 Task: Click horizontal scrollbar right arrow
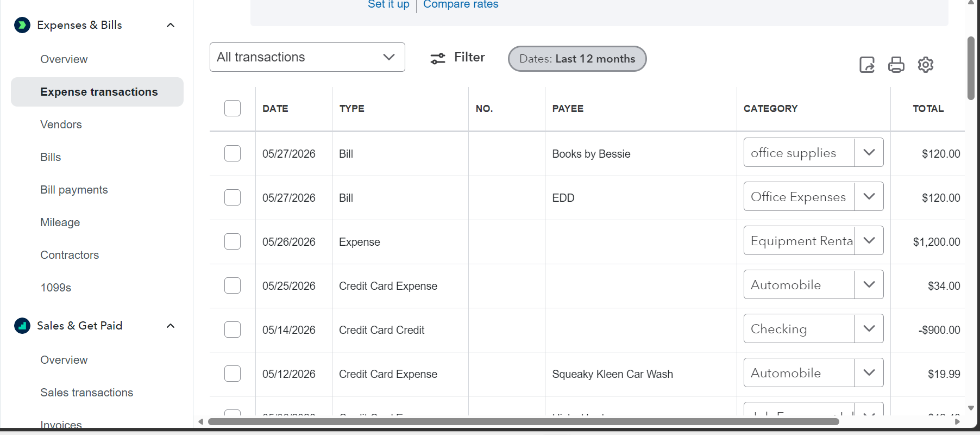pos(957,421)
